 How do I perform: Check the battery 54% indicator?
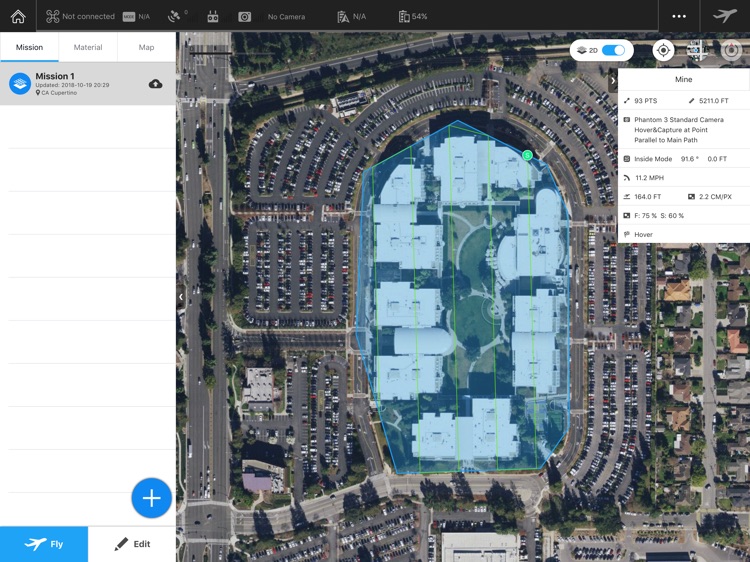413,17
